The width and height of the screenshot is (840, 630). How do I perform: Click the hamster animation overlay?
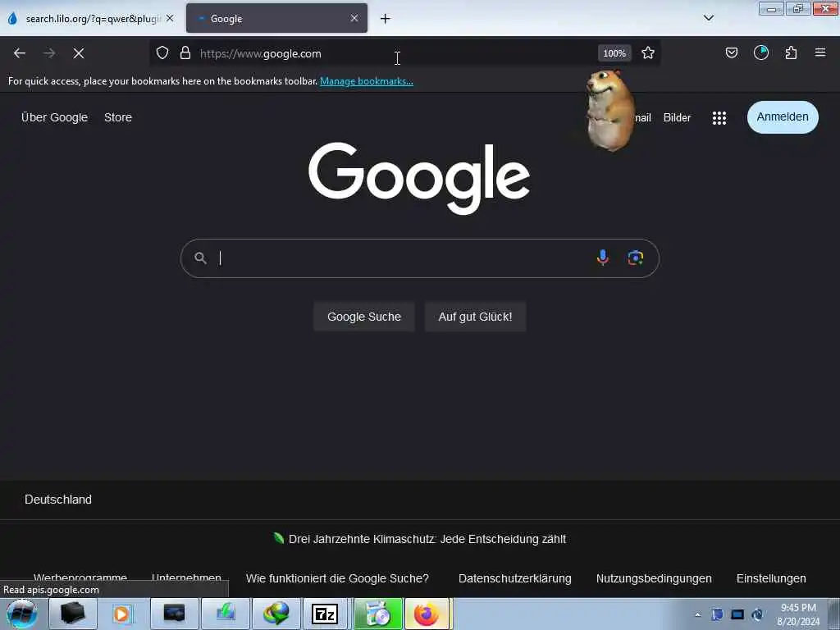coord(609,111)
